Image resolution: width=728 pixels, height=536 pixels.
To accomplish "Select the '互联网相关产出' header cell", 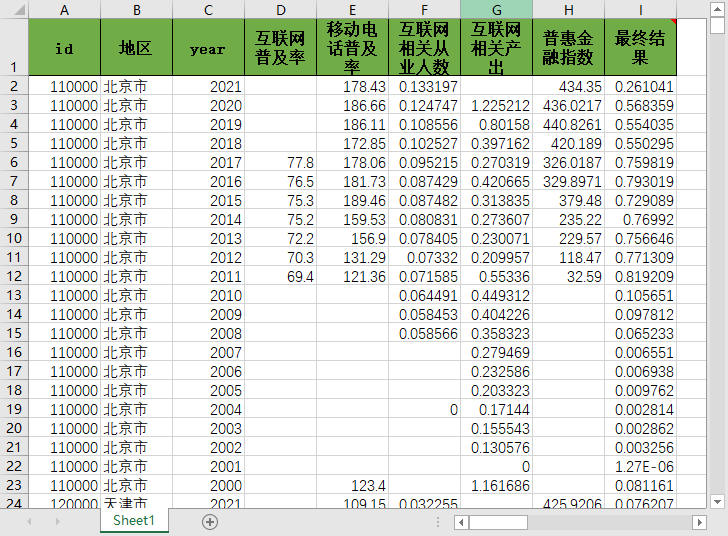I will (496, 47).
